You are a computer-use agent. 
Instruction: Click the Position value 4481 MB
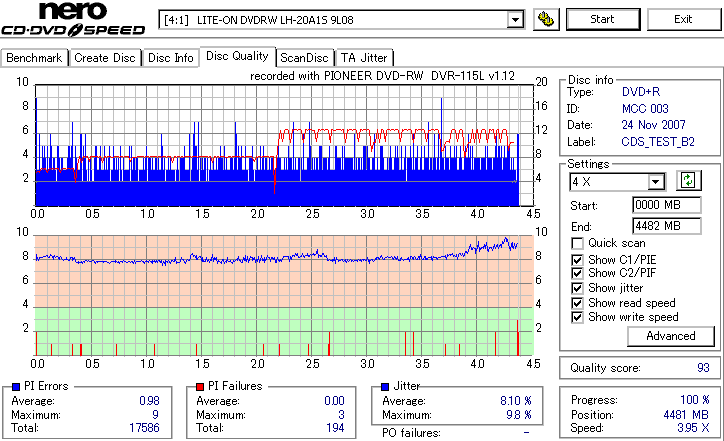click(x=686, y=415)
